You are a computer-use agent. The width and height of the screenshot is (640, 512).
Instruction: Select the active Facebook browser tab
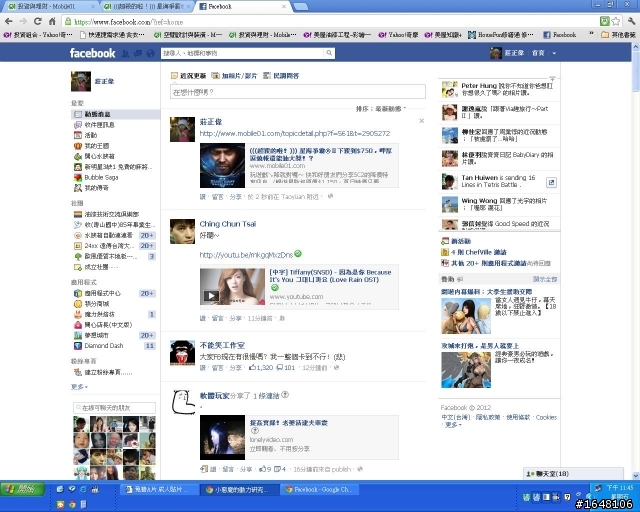coord(243,7)
